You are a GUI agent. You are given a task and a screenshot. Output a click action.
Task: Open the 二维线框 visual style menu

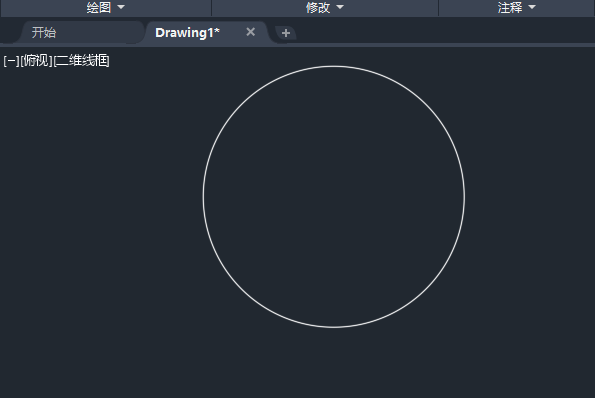pyautogui.click(x=82, y=61)
